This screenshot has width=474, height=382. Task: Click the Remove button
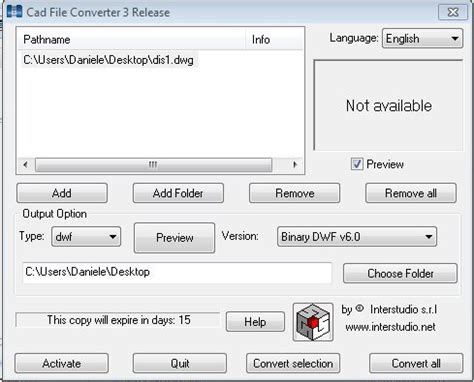pyautogui.click(x=294, y=193)
